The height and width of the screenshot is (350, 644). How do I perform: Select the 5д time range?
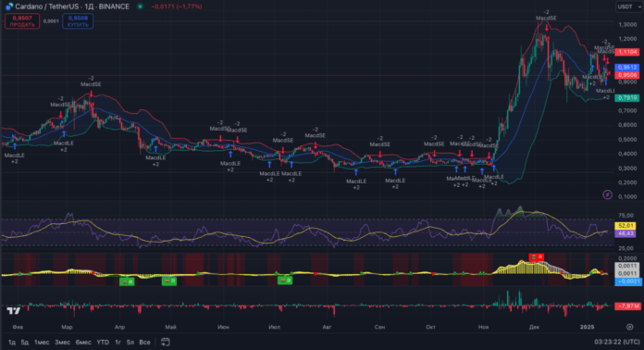[x=25, y=343]
